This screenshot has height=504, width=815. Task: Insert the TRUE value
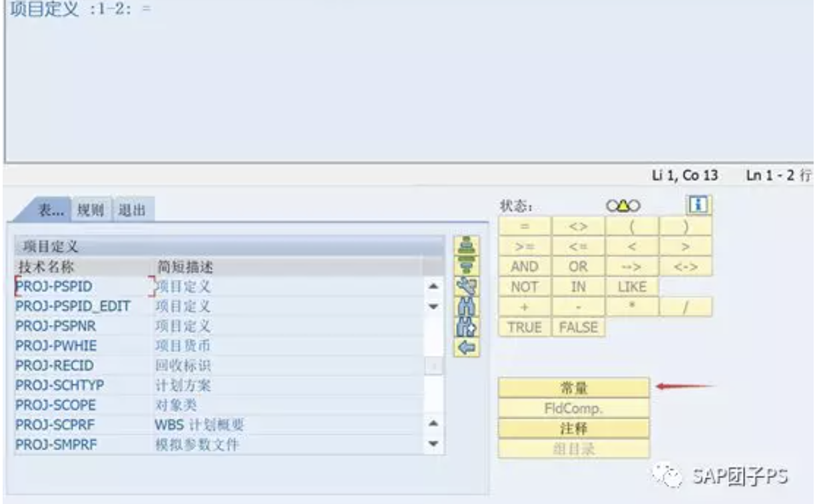pos(525,327)
